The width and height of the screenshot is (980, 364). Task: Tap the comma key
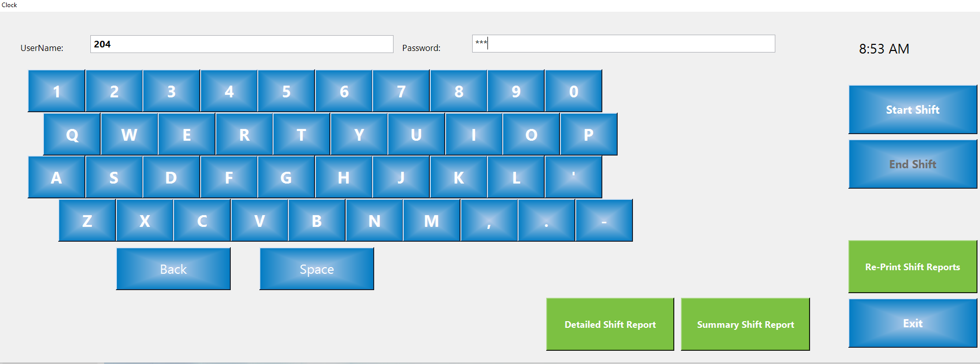[489, 221]
